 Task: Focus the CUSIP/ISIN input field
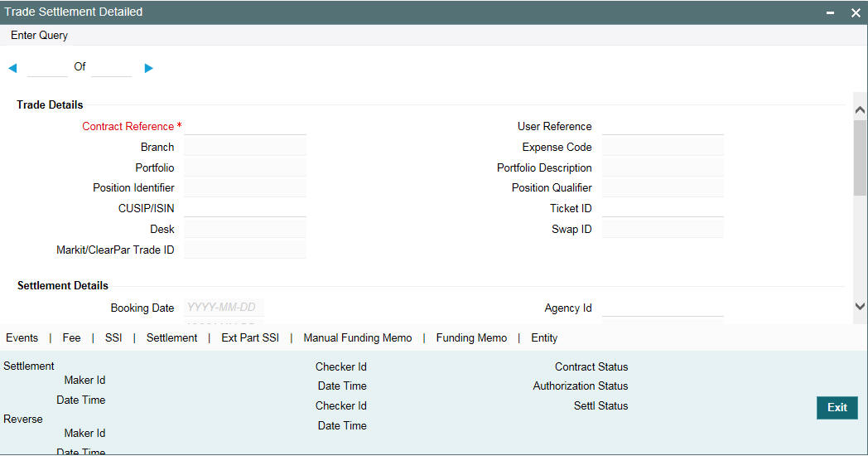(x=244, y=208)
